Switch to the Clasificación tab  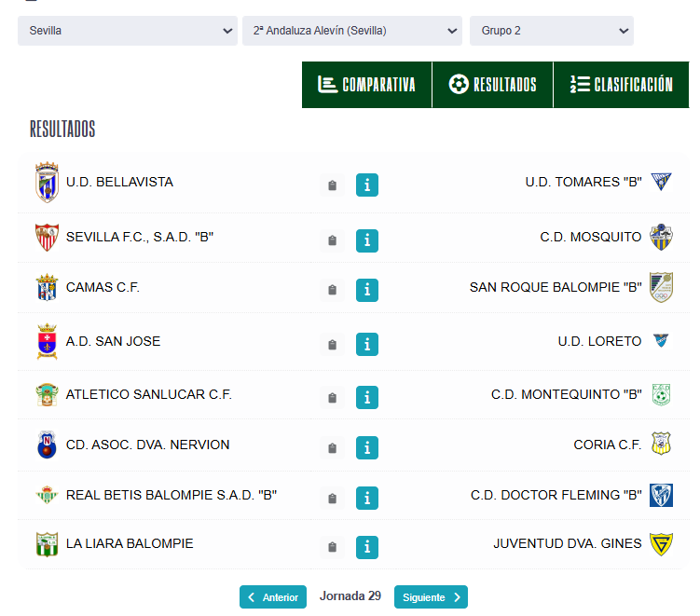[621, 85]
